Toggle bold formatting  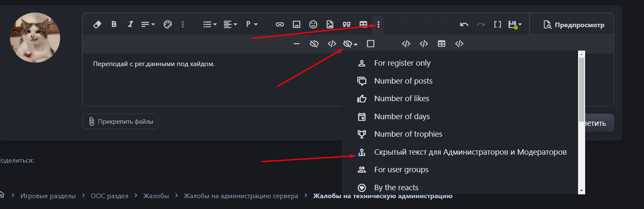tap(114, 25)
